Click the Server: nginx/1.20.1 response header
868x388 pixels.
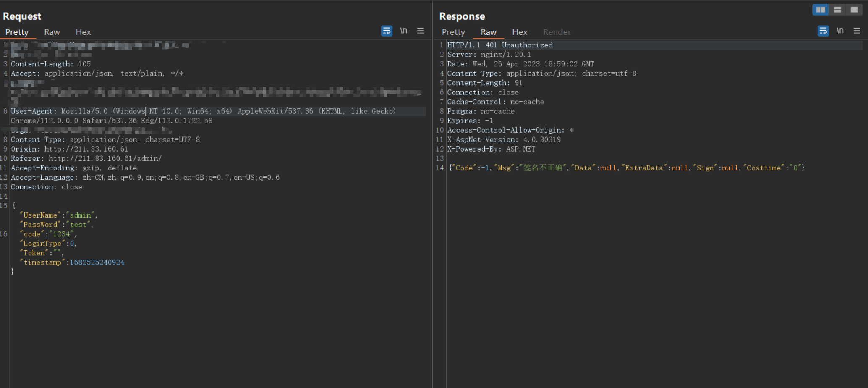(x=489, y=55)
